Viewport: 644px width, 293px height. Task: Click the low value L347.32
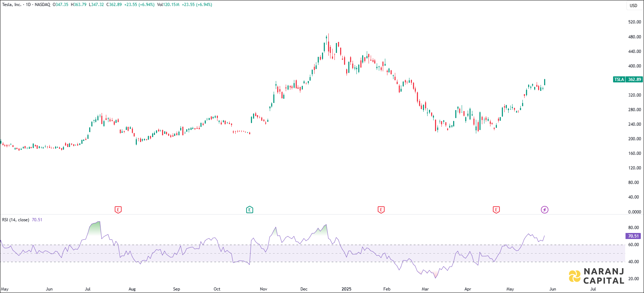[x=96, y=5]
